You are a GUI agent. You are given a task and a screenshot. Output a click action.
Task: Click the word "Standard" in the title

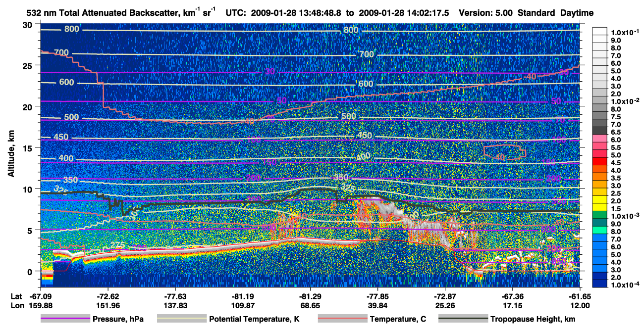click(x=536, y=13)
